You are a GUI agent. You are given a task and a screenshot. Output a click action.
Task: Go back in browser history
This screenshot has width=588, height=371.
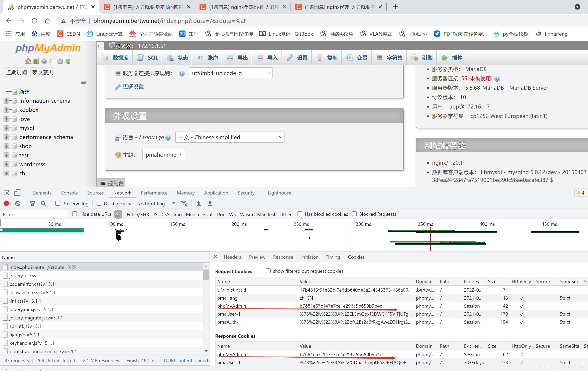point(9,21)
